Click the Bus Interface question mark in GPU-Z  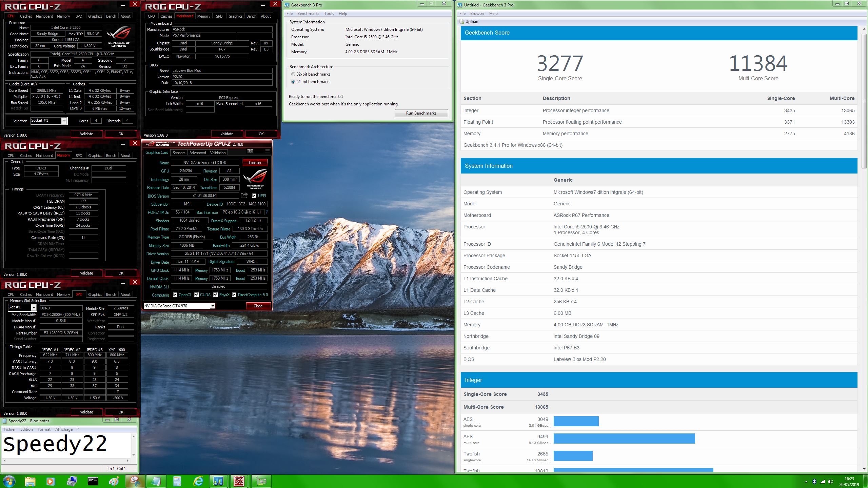pos(267,212)
